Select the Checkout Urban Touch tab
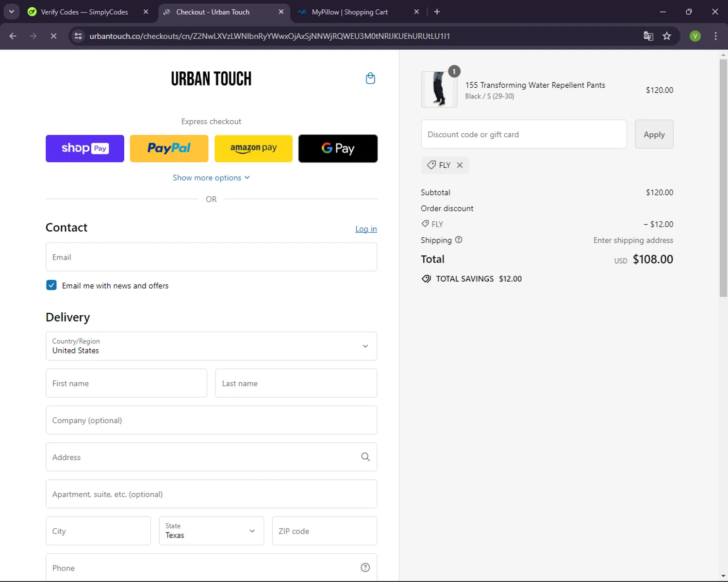The height and width of the screenshot is (582, 728). (213, 12)
